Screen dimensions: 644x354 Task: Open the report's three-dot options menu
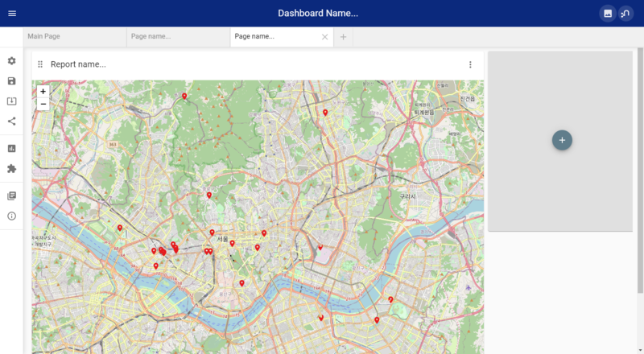point(470,64)
